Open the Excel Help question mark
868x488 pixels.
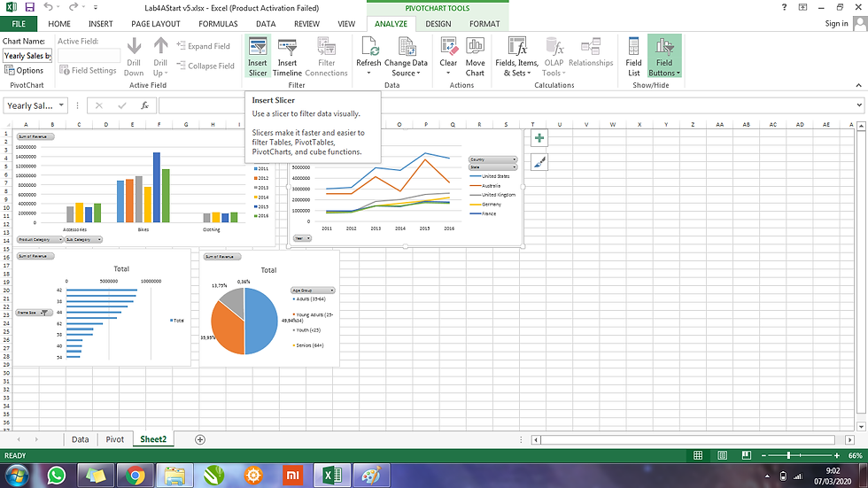(784, 7)
